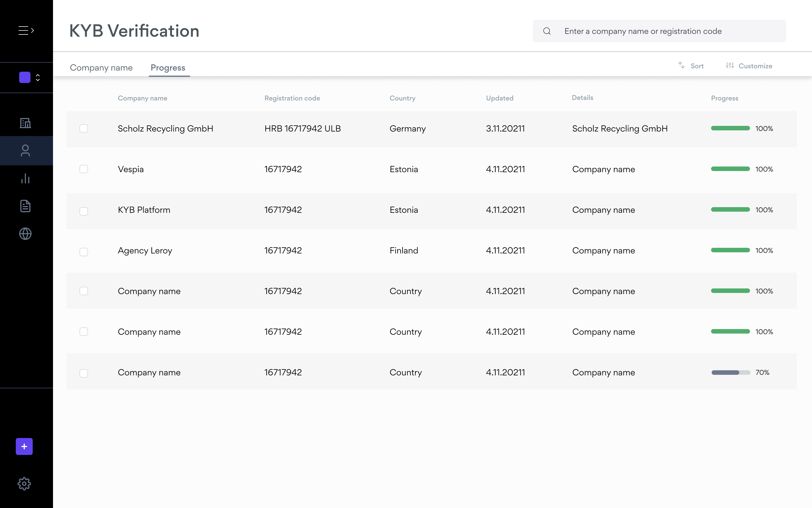Expand the sidebar menu icon
Viewport: 812px width, 508px height.
click(x=26, y=30)
